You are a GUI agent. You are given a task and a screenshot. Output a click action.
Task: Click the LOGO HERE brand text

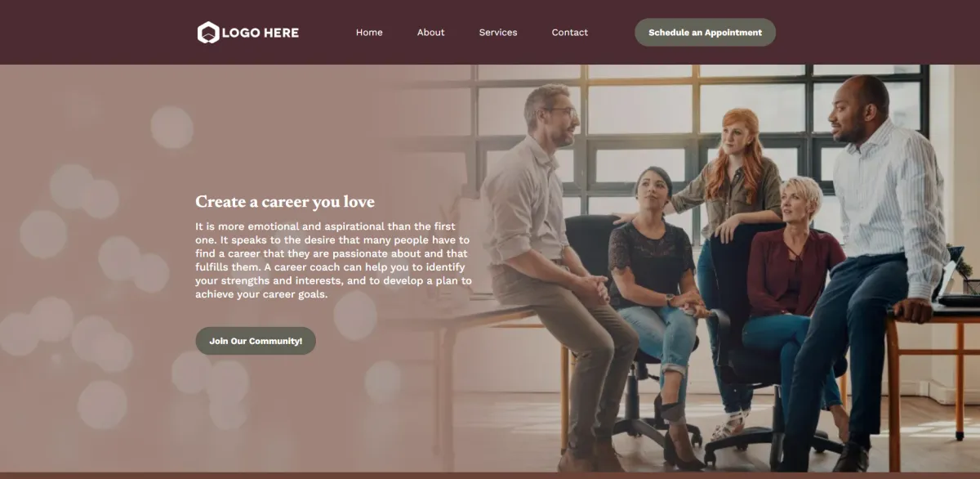(x=260, y=33)
